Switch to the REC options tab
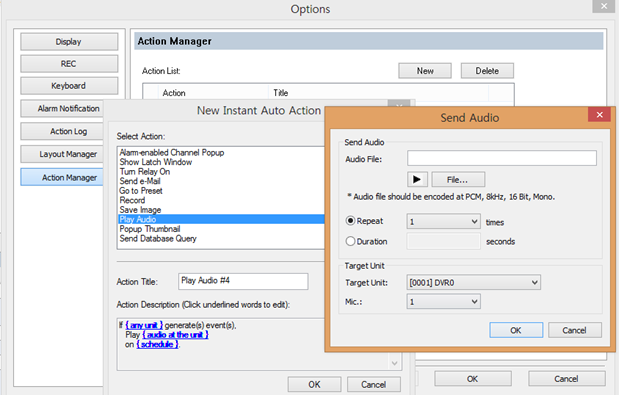The height and width of the screenshot is (395, 619). click(x=69, y=64)
